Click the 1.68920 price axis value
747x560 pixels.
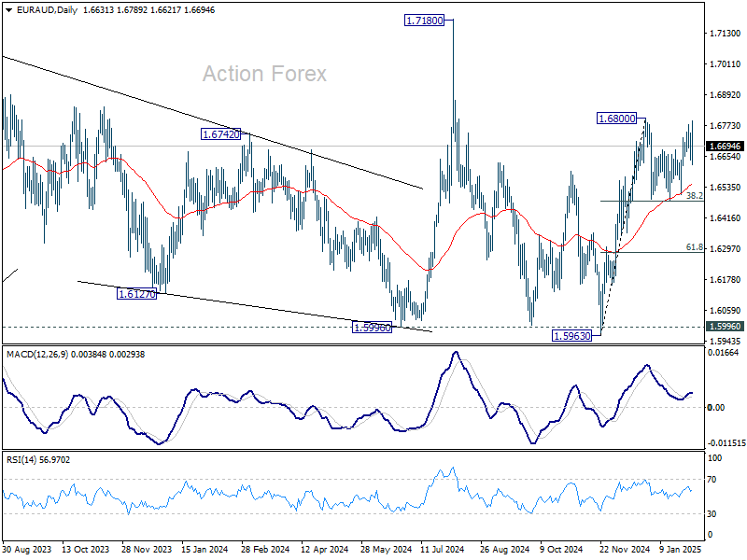726,95
